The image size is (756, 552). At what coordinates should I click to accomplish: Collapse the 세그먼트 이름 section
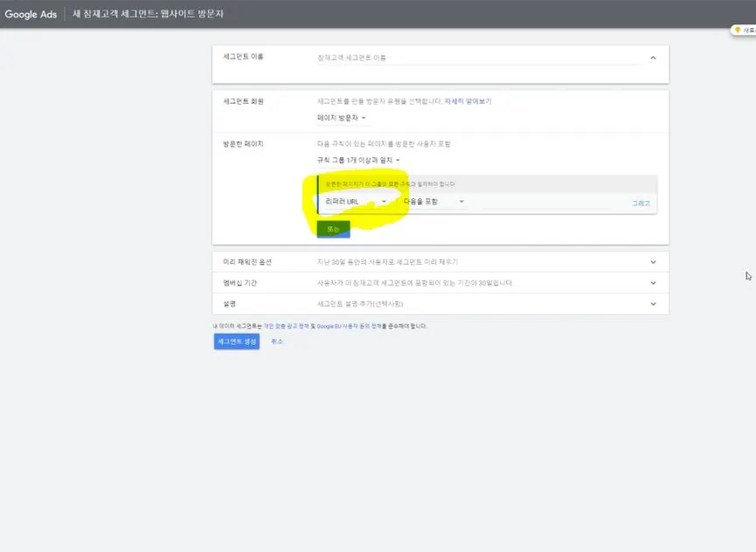click(x=653, y=56)
